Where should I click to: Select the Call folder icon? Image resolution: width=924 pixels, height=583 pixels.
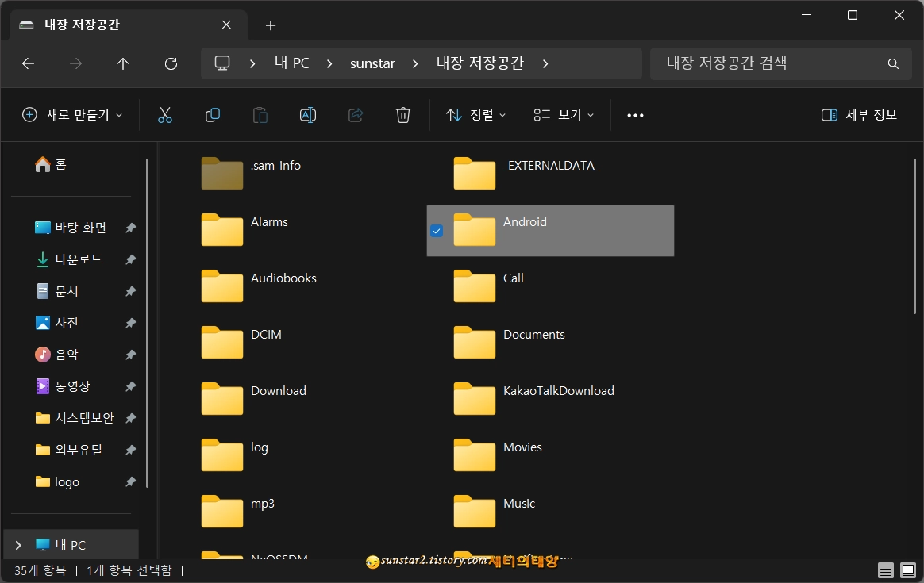pos(475,286)
